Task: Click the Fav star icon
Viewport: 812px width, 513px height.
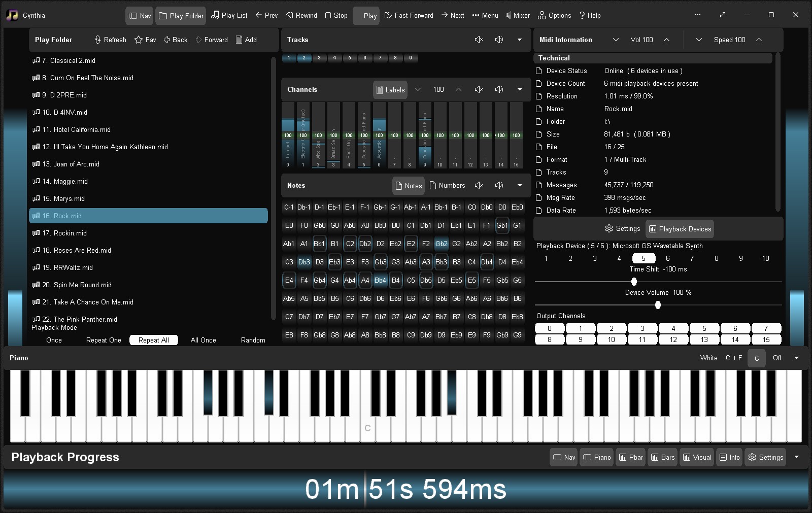Action: tap(137, 40)
